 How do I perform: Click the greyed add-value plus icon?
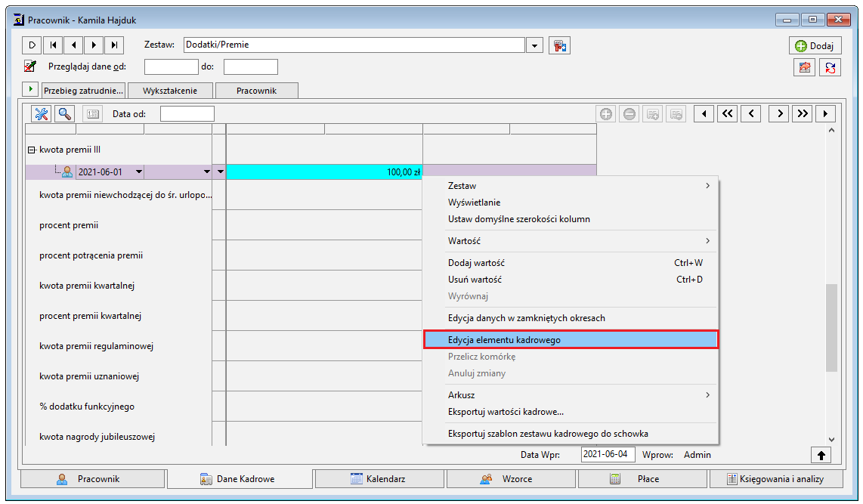tap(606, 114)
